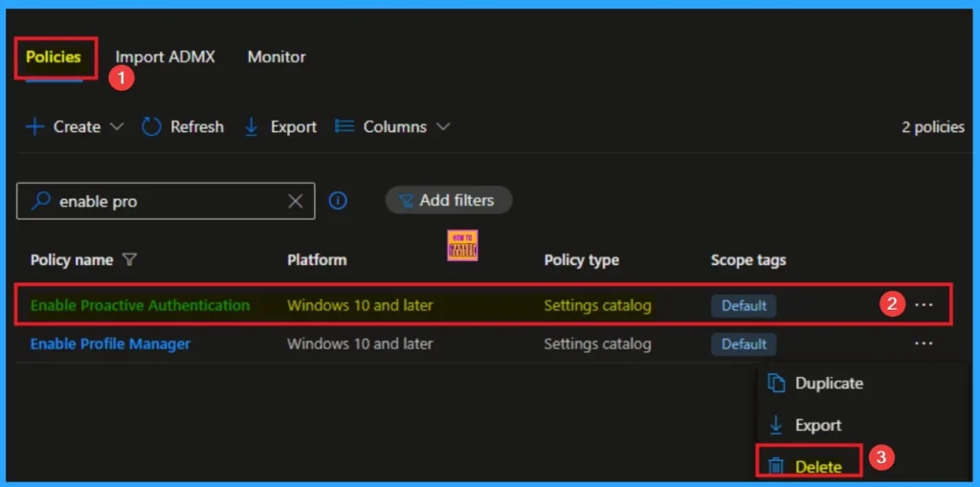980x487 pixels.
Task: Choose Export from the context menu
Action: coord(818,426)
